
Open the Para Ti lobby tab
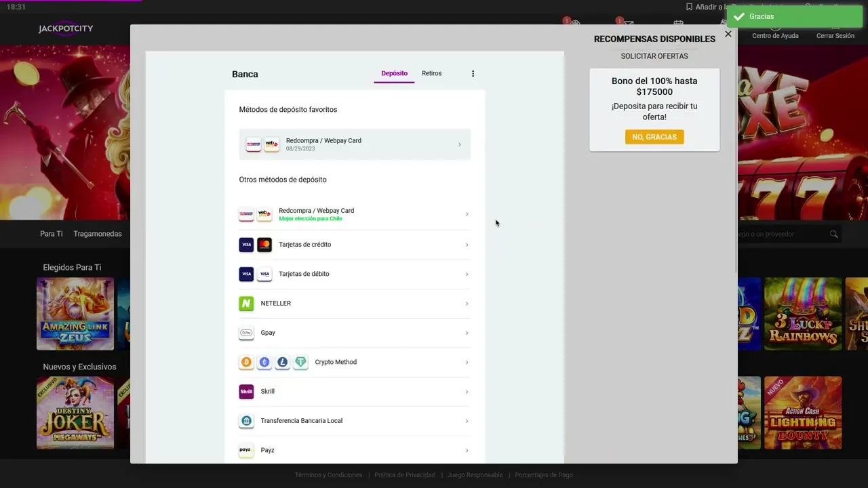[x=51, y=234]
